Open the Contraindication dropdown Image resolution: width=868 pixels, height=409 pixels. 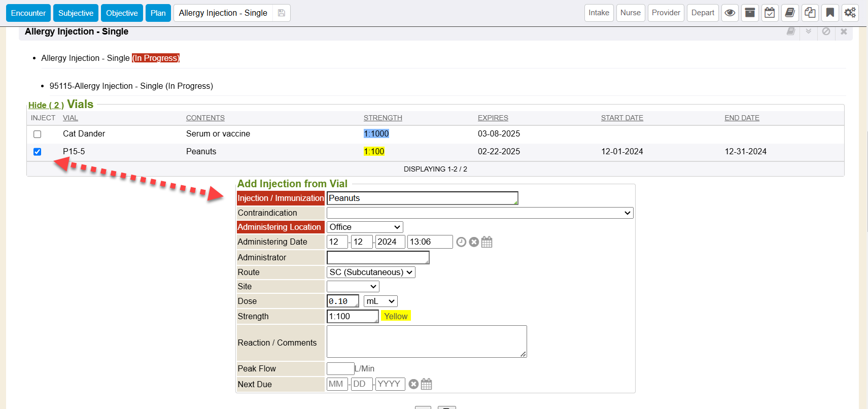pyautogui.click(x=479, y=213)
